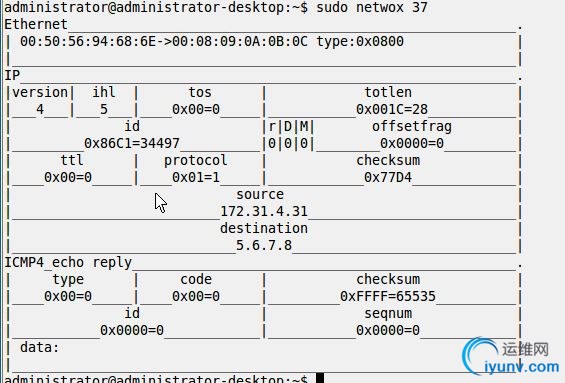Screen dimensions: 565x383
Task: Click the "offsetfrag" field label
Action: coord(411,126)
